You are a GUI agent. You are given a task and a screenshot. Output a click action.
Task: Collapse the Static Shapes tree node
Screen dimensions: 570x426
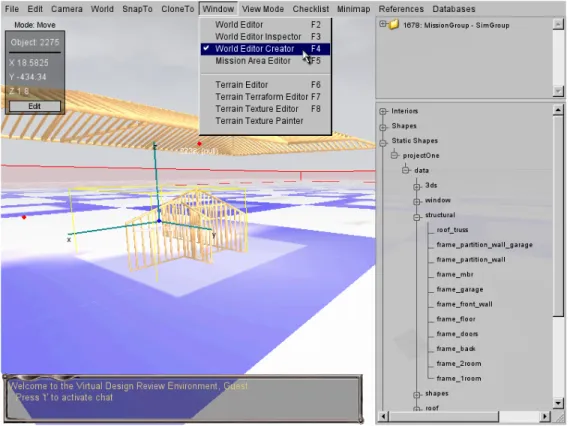pos(383,143)
